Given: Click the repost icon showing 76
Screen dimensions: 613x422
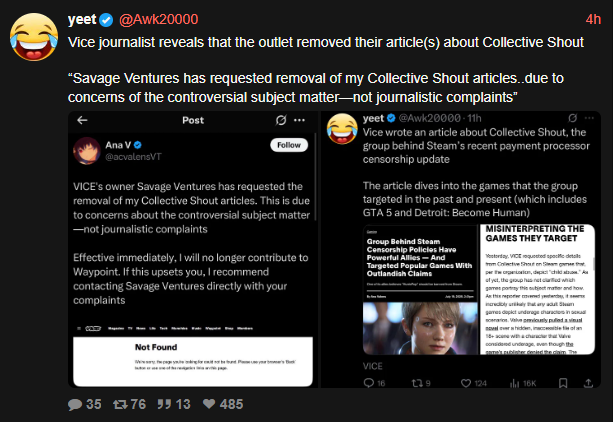Looking at the screenshot, I should 120,404.
